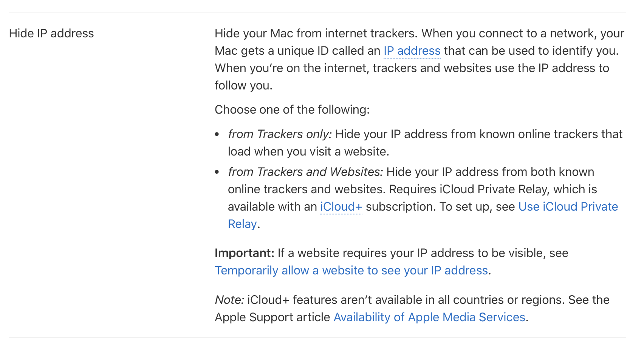Click the 'follow you.' line of text
The image size is (644, 342).
tap(243, 85)
